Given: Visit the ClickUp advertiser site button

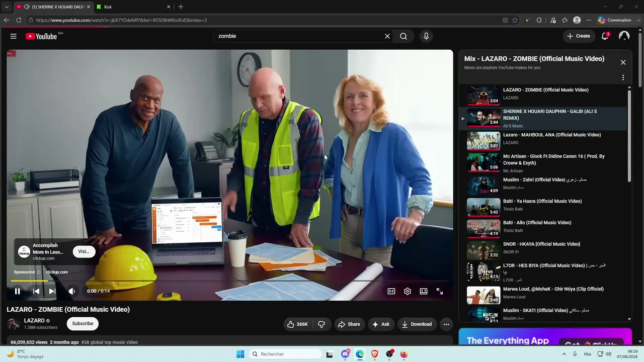Looking at the screenshot, I should (x=84, y=251).
